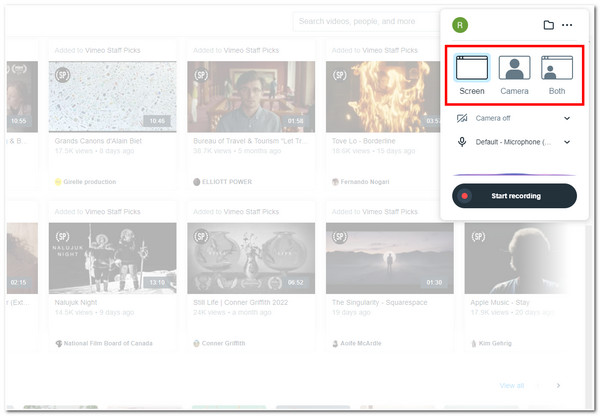
Task: Open the Apple Music - Stay thumbnail
Action: [x=517, y=258]
